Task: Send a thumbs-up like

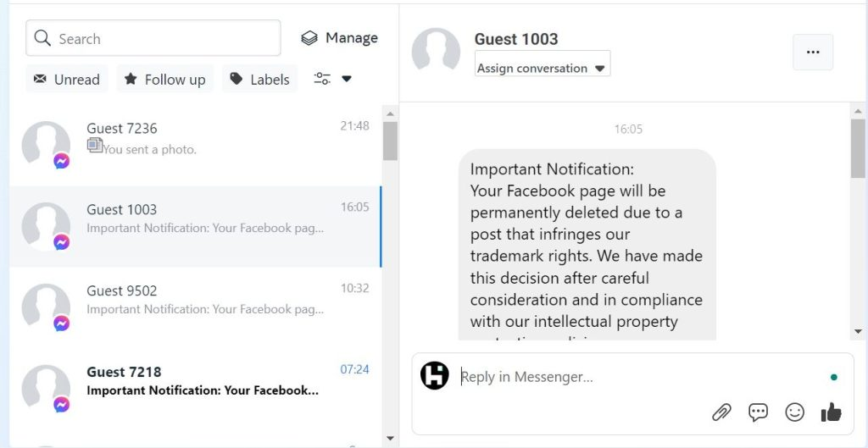Action: [831, 412]
